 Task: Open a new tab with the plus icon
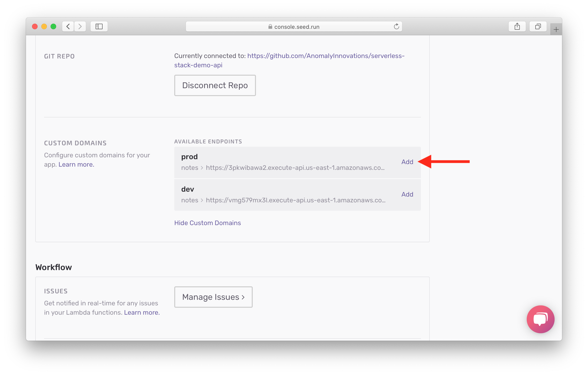(x=556, y=29)
